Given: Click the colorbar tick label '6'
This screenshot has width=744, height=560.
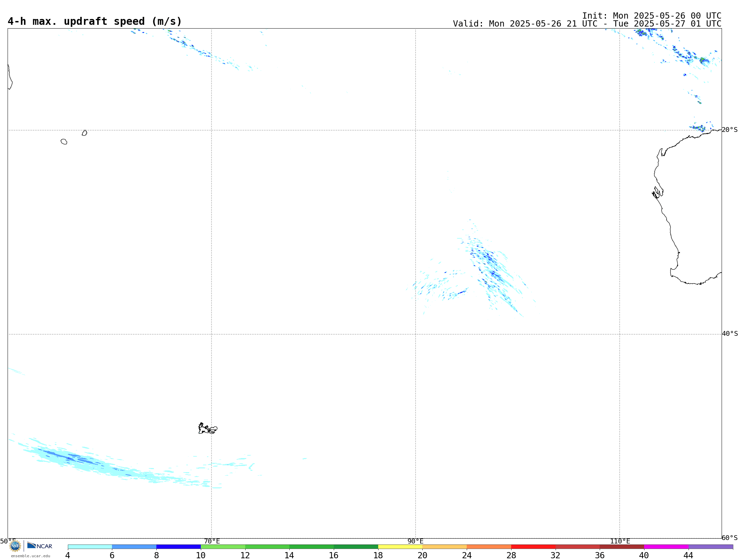Looking at the screenshot, I should tap(112, 555).
